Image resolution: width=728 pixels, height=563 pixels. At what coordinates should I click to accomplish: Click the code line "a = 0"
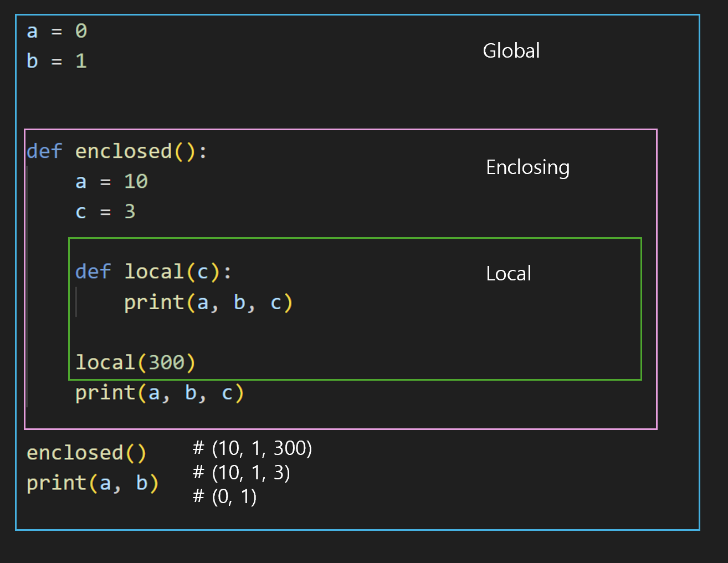point(57,31)
